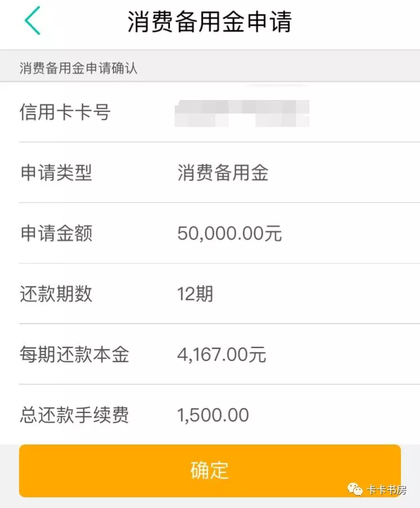
Task: Click the 4,167.00元 principal value
Action: [222, 355]
